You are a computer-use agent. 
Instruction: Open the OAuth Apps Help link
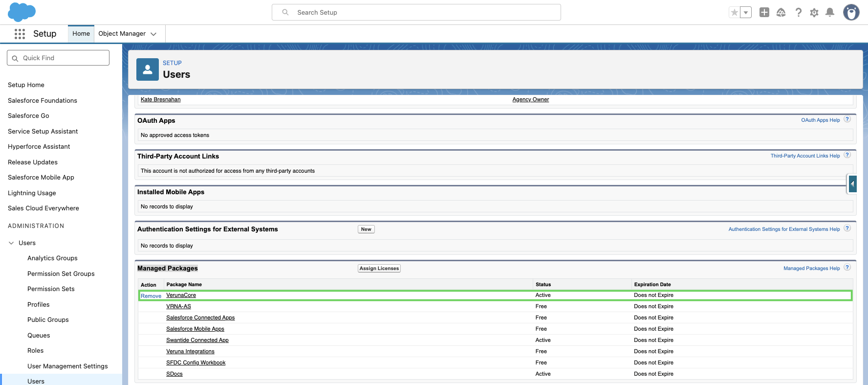click(820, 120)
